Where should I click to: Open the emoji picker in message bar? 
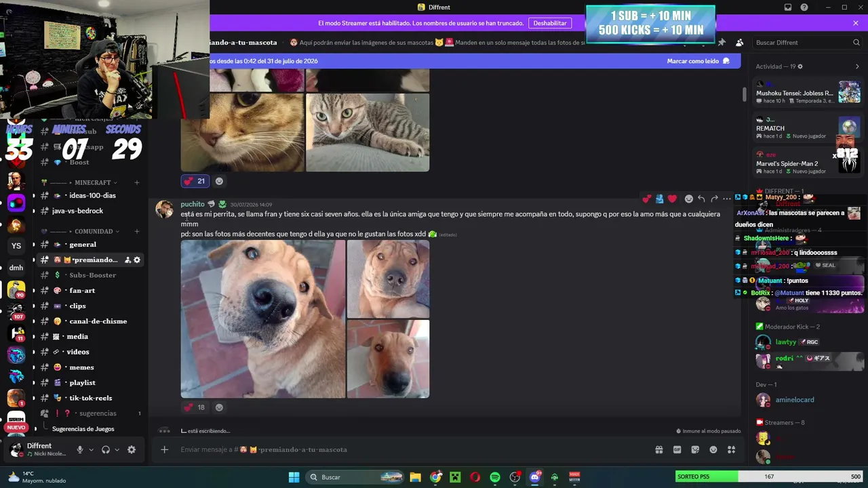713,449
